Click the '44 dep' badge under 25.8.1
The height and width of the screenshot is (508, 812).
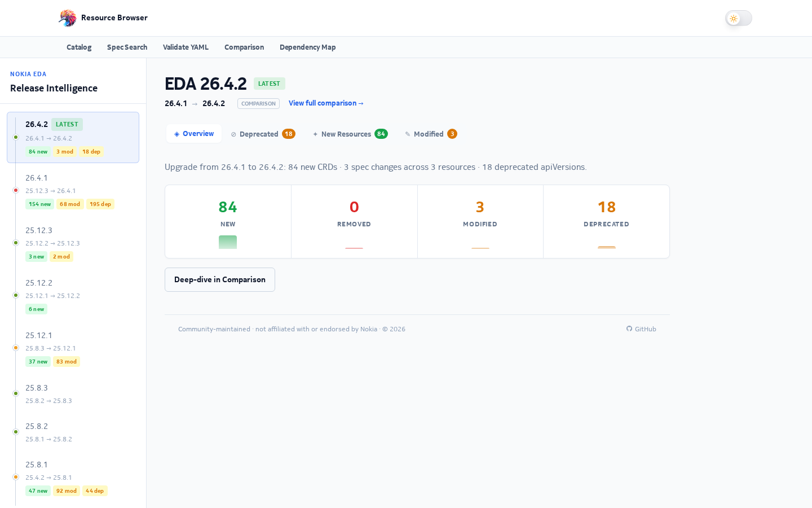click(95, 491)
